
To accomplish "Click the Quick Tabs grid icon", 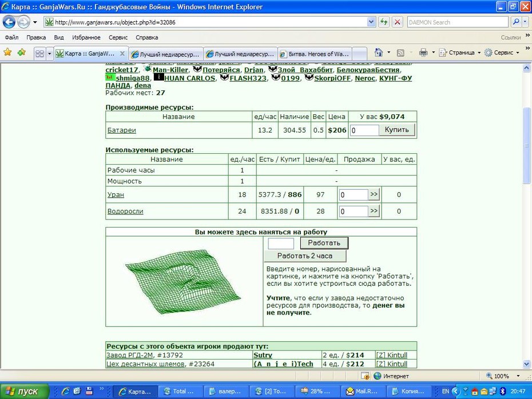I will pyautogui.click(x=39, y=54).
